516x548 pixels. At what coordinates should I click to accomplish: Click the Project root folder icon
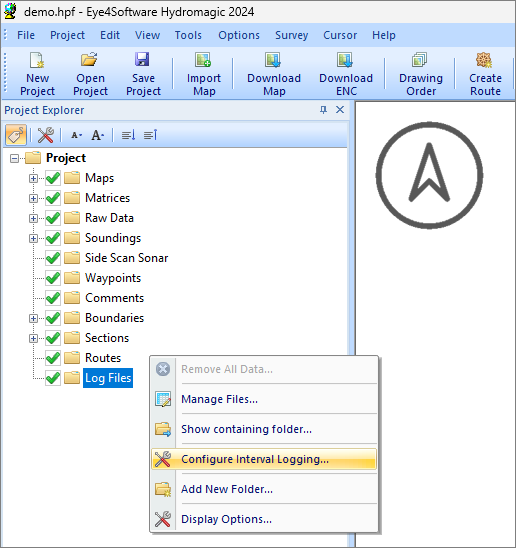pyautogui.click(x=33, y=158)
